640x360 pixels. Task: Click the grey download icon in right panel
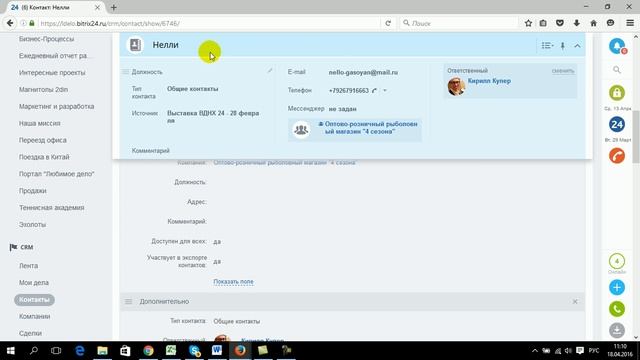[617, 330]
